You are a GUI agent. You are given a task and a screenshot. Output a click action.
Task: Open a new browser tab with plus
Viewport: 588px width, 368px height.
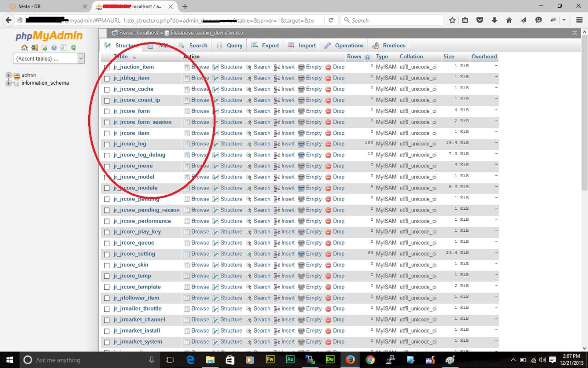click(x=185, y=6)
